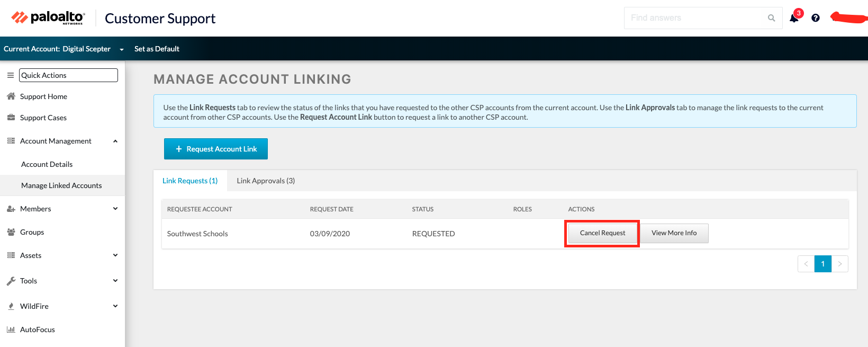Click the Palo Alto Networks logo

(48, 18)
